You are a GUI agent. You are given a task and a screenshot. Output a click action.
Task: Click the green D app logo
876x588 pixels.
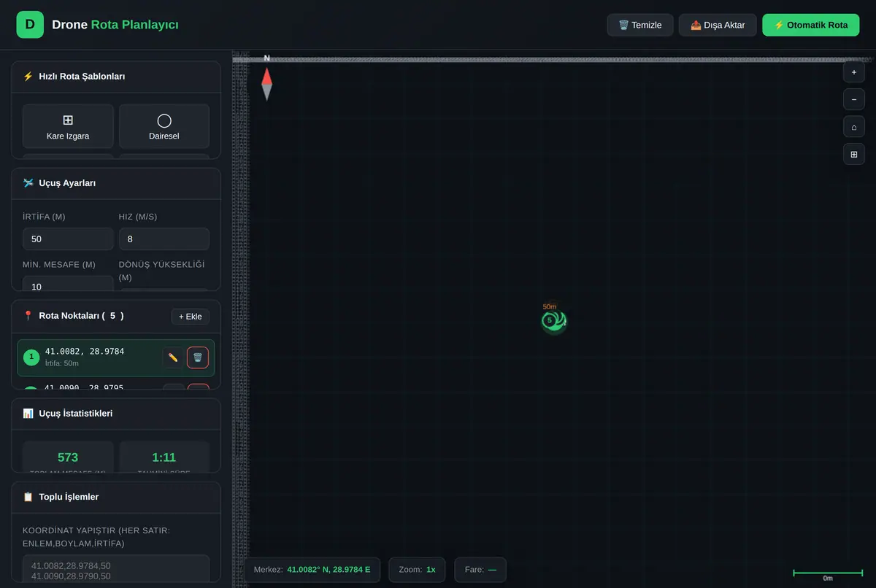(30, 24)
